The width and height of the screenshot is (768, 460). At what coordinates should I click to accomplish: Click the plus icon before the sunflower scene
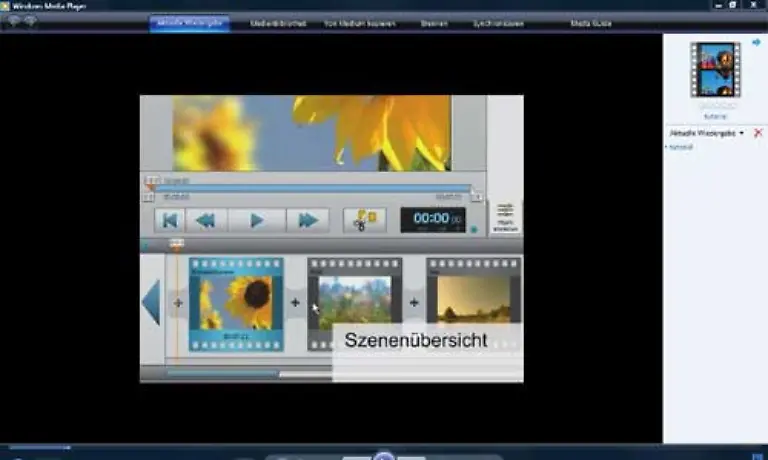[178, 302]
